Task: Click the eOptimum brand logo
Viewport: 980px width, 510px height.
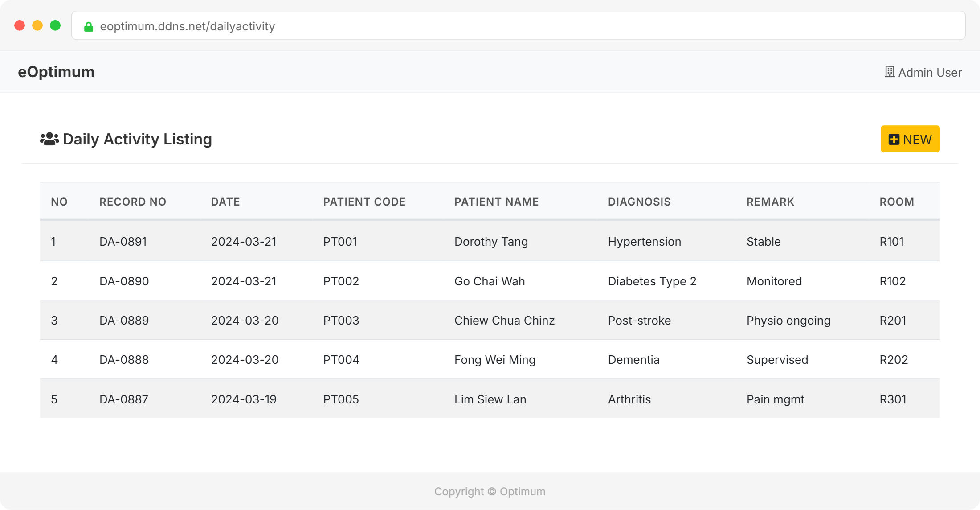Action: [56, 72]
